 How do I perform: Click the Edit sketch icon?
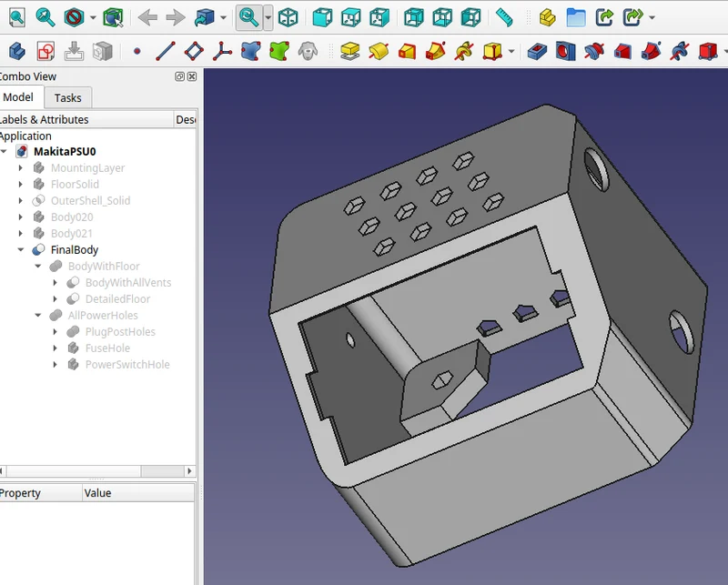[75, 51]
